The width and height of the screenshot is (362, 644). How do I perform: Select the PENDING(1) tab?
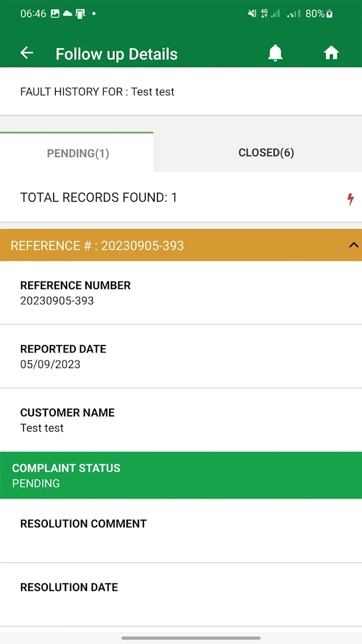tap(78, 153)
